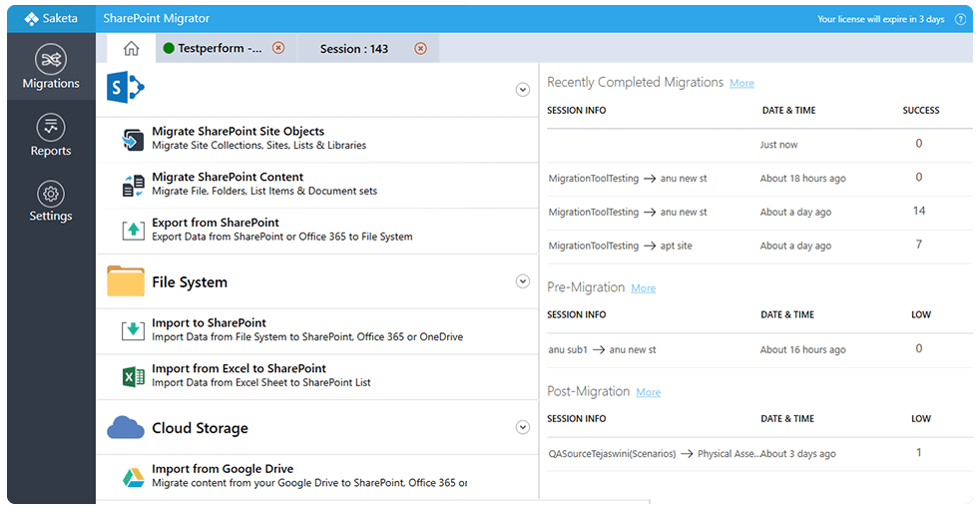This screenshot has height=512, width=980.
Task: Collapse the SharePoint section chevron
Action: pyautogui.click(x=523, y=90)
